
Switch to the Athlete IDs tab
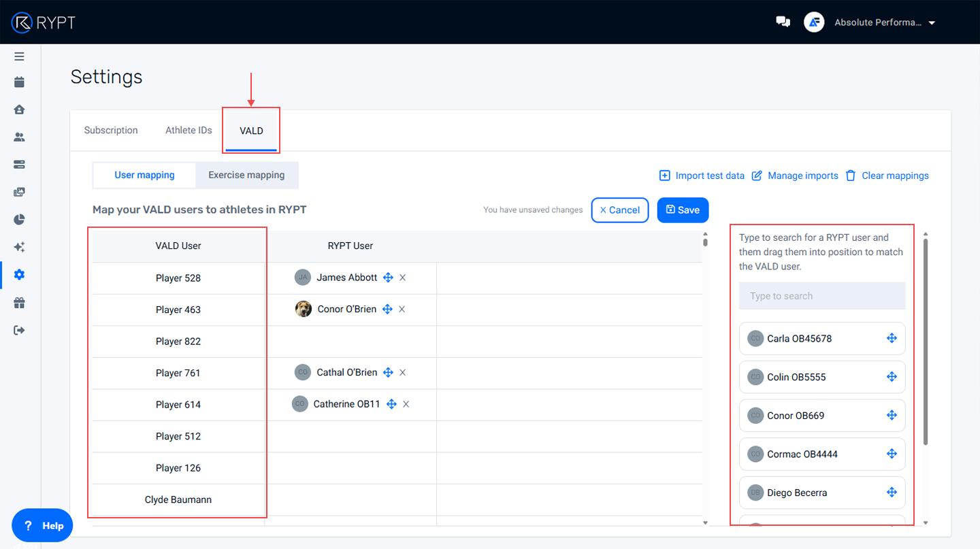point(189,130)
